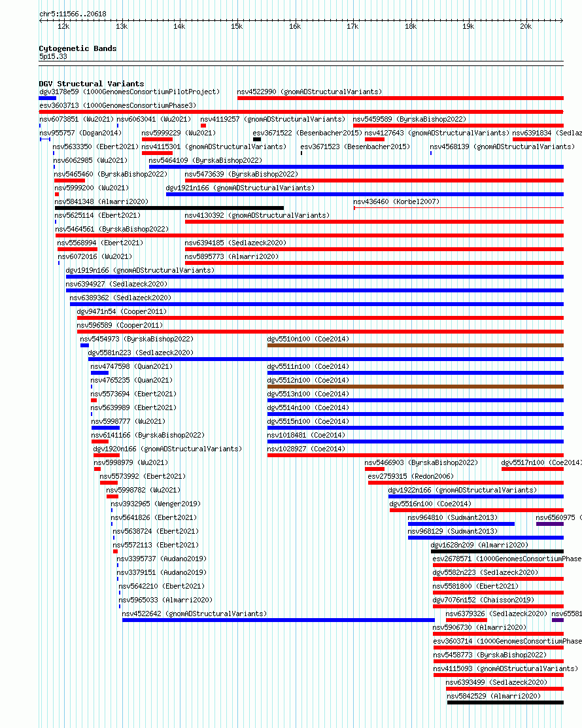
Task: Open nsv5454973 ByrskaBishop2022 label
Action: pyautogui.click(x=137, y=339)
